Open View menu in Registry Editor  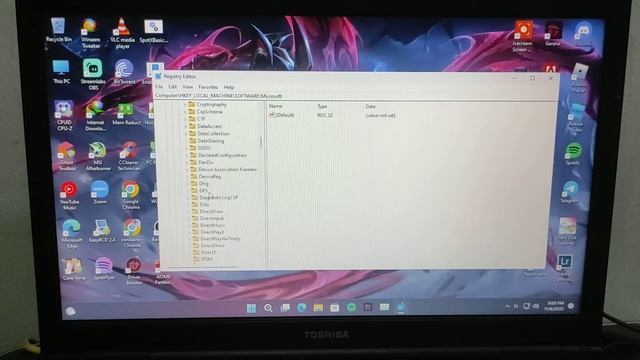coord(188,87)
